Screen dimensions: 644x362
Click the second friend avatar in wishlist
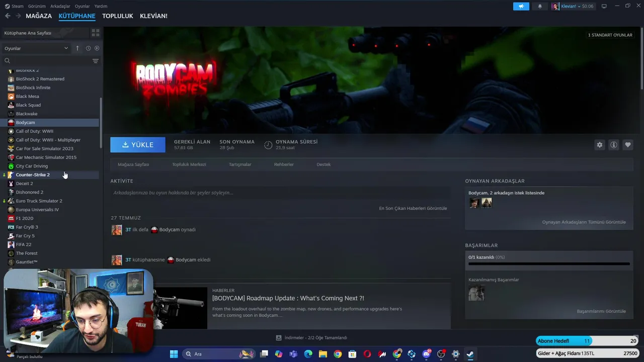(487, 203)
